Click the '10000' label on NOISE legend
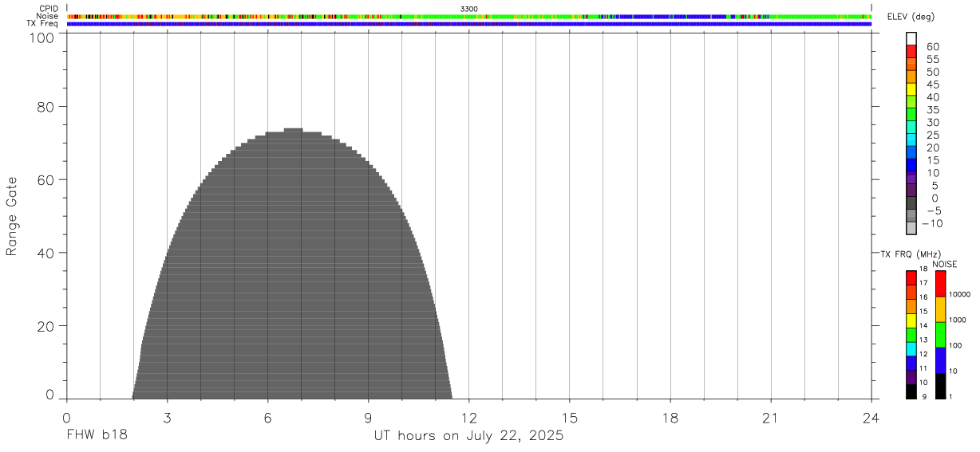The width and height of the screenshot is (980, 452). coord(959,294)
